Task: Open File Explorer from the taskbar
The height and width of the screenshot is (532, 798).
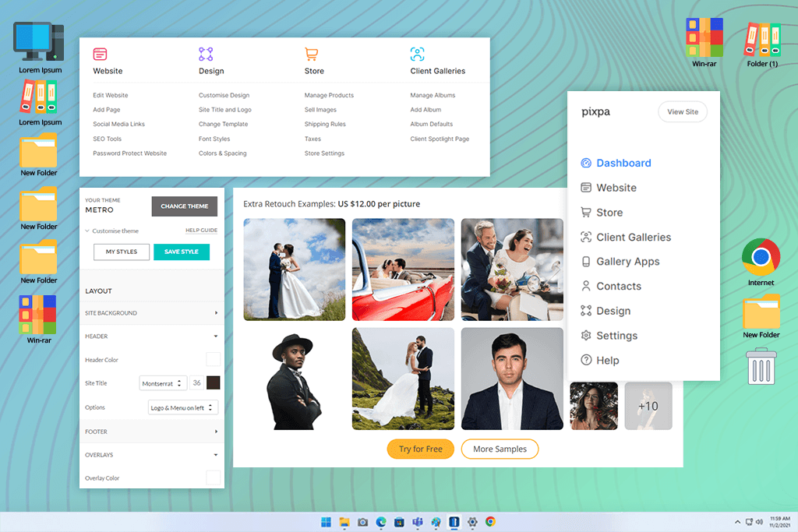Action: pos(344,522)
